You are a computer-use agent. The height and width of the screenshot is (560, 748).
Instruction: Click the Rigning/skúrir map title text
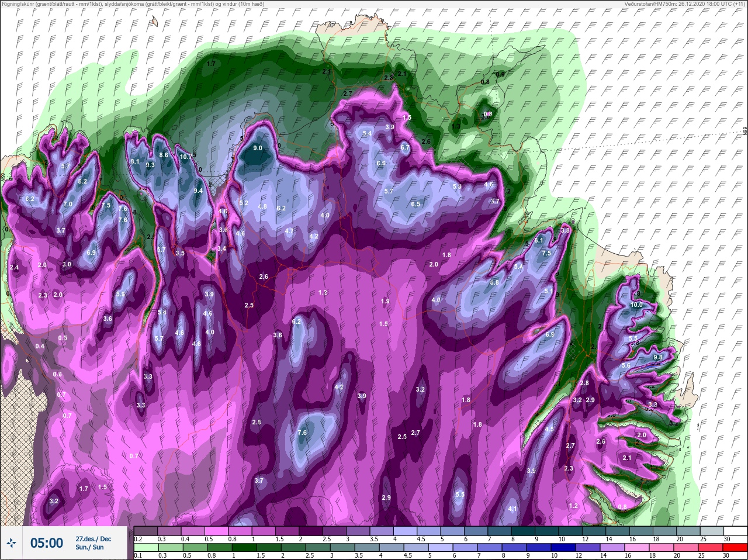coord(133,4)
